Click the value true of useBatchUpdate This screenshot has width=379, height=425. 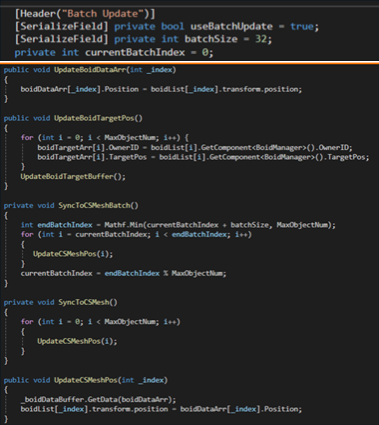coord(302,26)
